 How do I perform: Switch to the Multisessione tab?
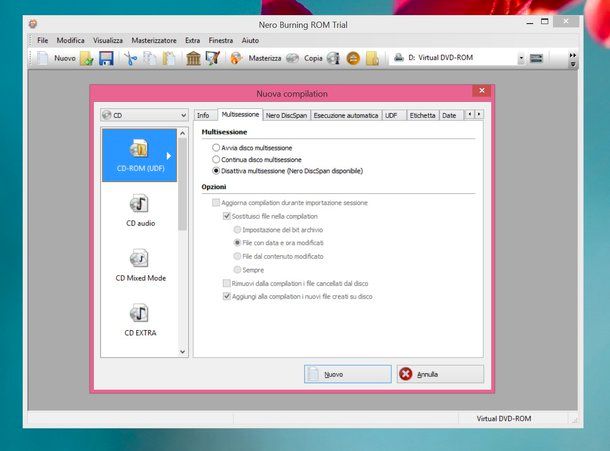(240, 114)
